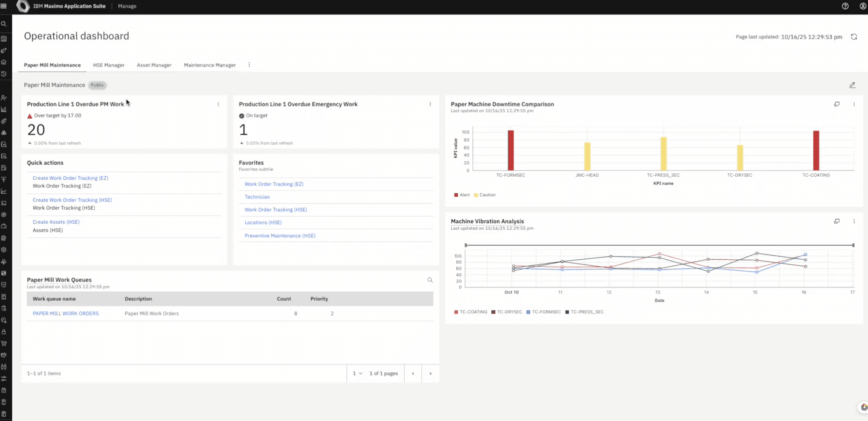
Task: Toggle the Alert legend series
Action: tap(462, 195)
